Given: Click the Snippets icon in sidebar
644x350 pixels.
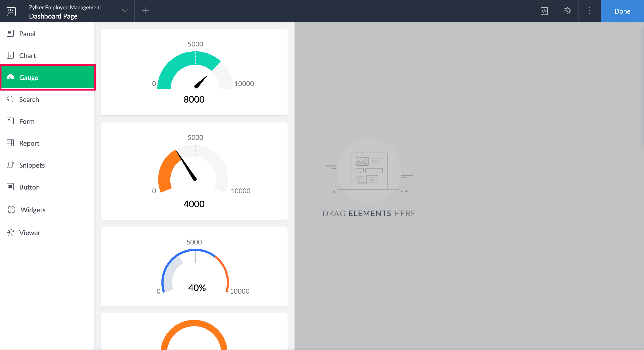Looking at the screenshot, I should (x=10, y=165).
